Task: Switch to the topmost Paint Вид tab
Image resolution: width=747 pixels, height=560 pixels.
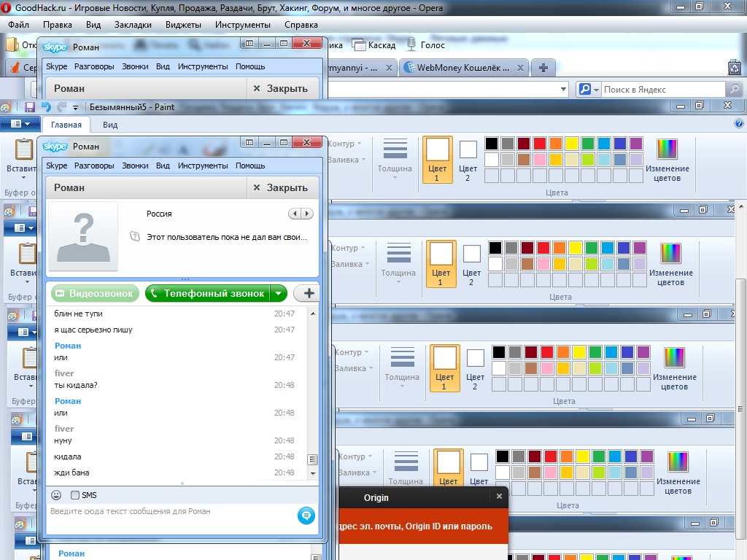Action: point(110,125)
